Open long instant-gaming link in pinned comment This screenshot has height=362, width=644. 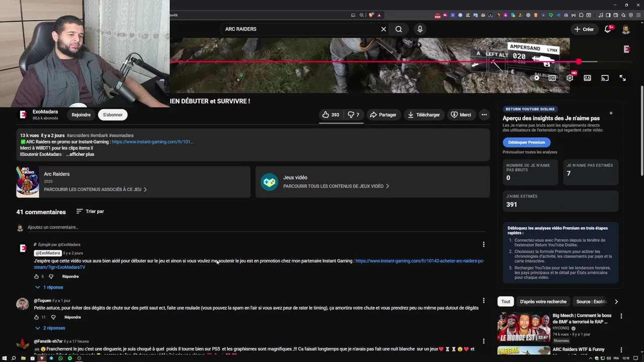pos(259,264)
